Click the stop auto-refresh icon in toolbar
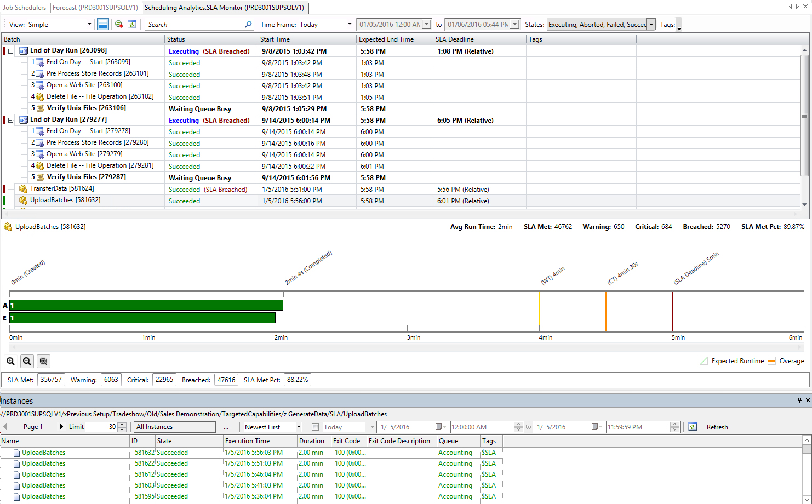The image size is (812, 504). click(119, 24)
